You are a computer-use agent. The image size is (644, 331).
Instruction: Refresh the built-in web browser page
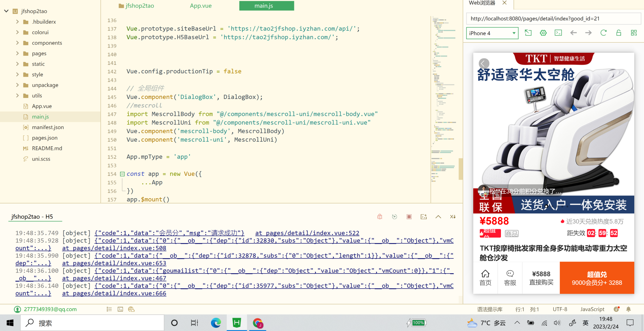coord(603,33)
